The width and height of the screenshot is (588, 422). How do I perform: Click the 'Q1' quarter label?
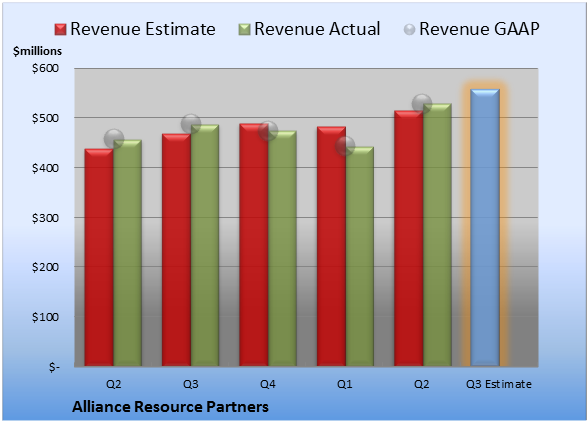pos(345,384)
